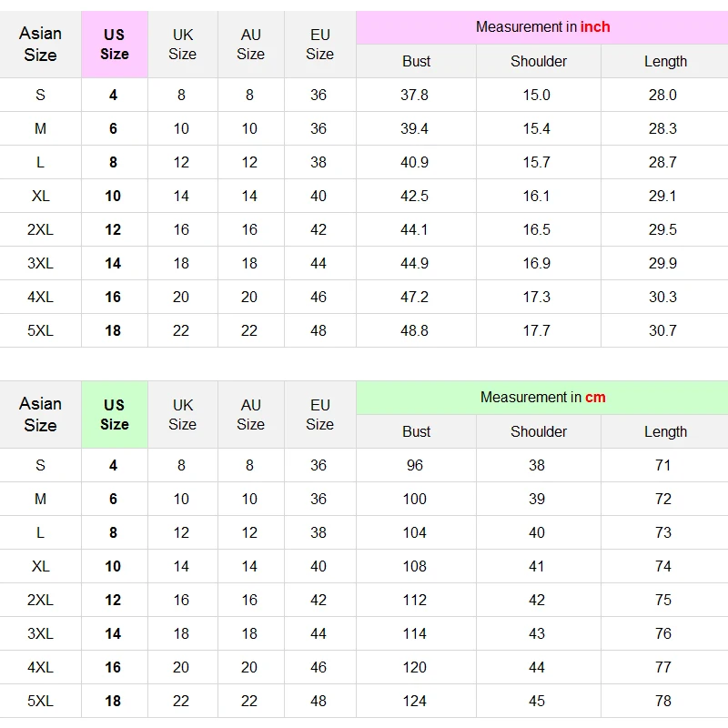Click the AU Size header in cm table
Image resolution: width=728 pixels, height=728 pixels.
pyautogui.click(x=250, y=414)
